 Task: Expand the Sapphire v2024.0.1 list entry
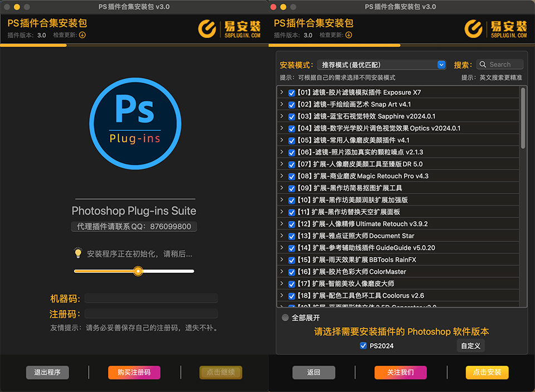tap(283, 117)
